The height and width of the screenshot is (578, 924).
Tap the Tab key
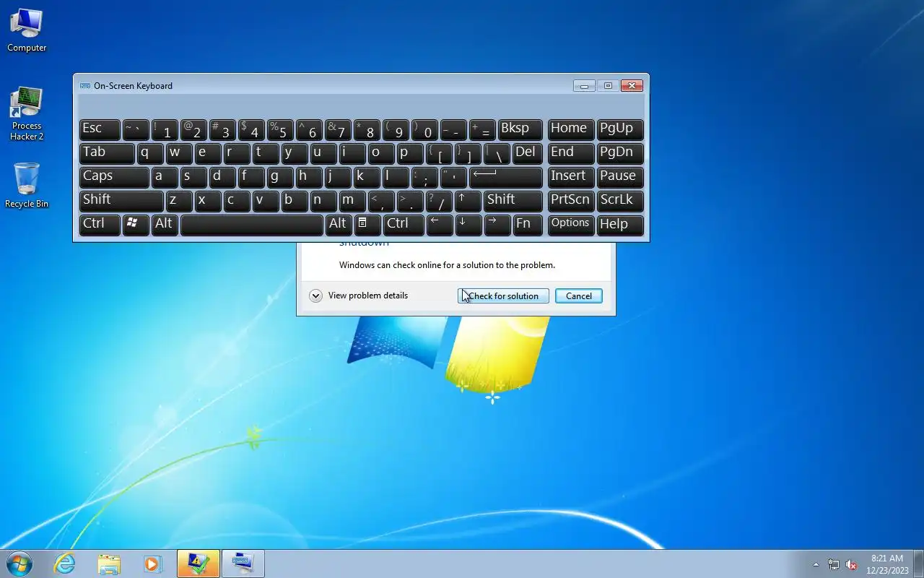[107, 153]
